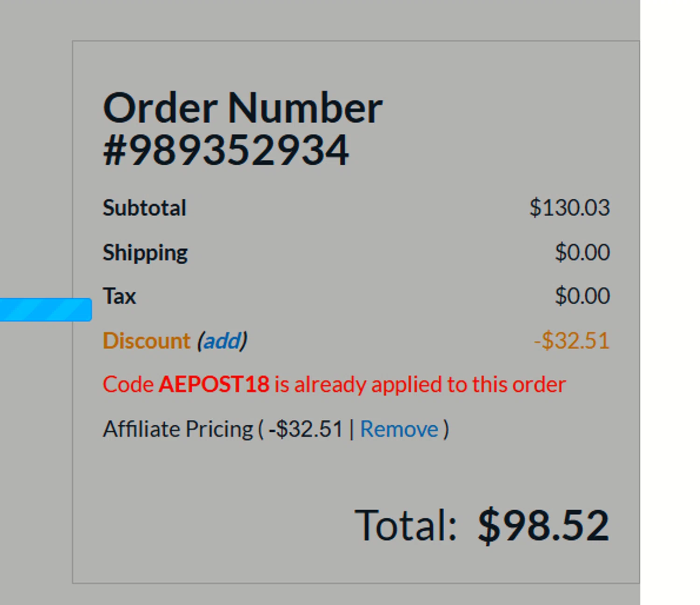700x605 pixels.
Task: Click the Tax label
Action: pyautogui.click(x=119, y=296)
